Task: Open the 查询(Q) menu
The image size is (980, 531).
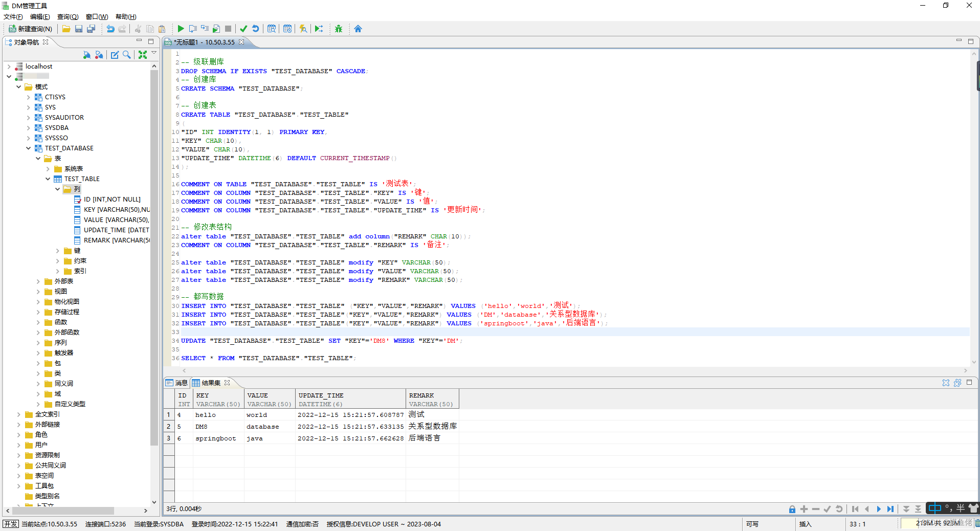Action: tap(68, 17)
